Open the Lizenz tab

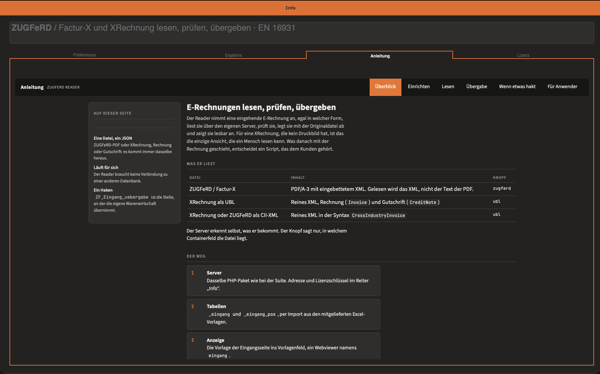coord(523,55)
